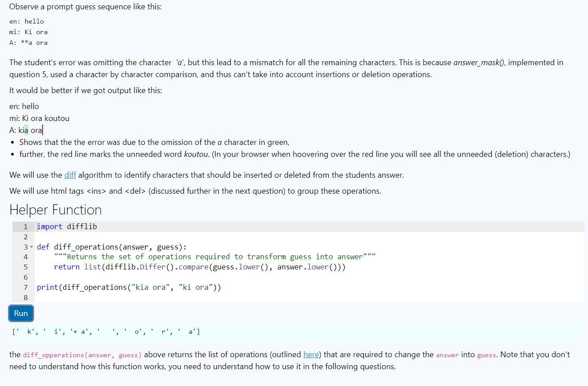Click 'Observe a prompt guess sequence' text
Viewport: 588px width, 386px height.
(x=86, y=7)
